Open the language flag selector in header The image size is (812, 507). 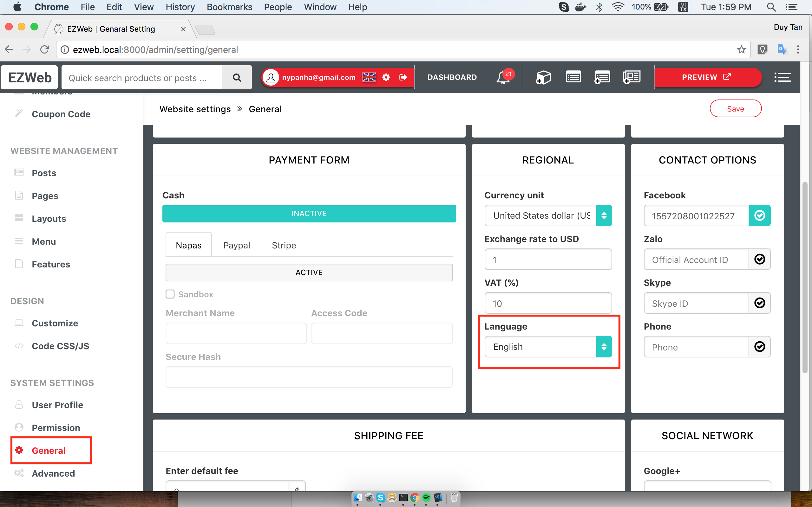pyautogui.click(x=369, y=77)
